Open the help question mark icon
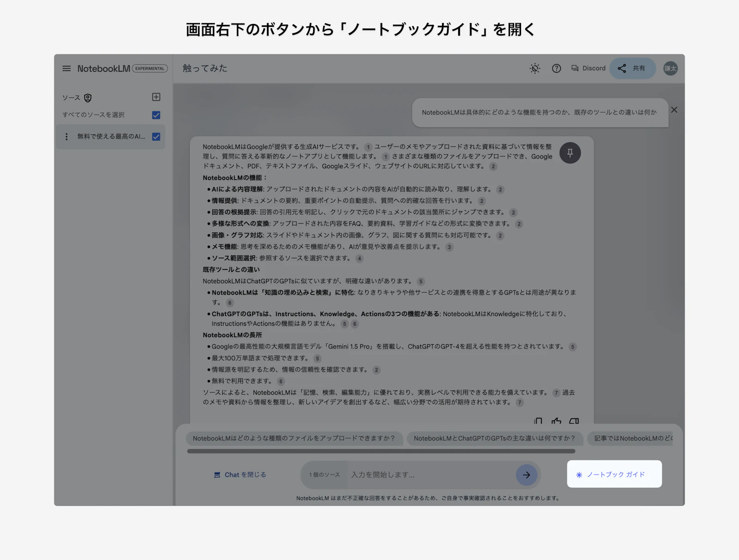 (557, 68)
